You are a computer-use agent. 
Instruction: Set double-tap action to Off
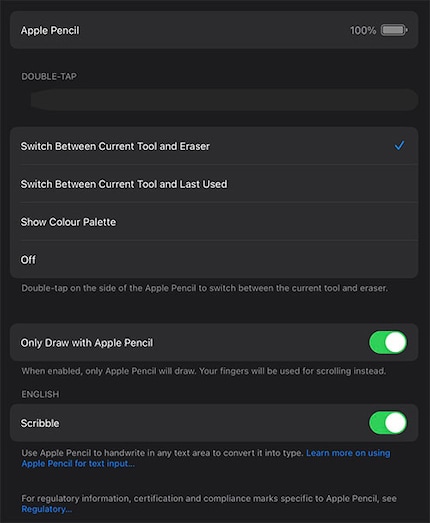214,259
